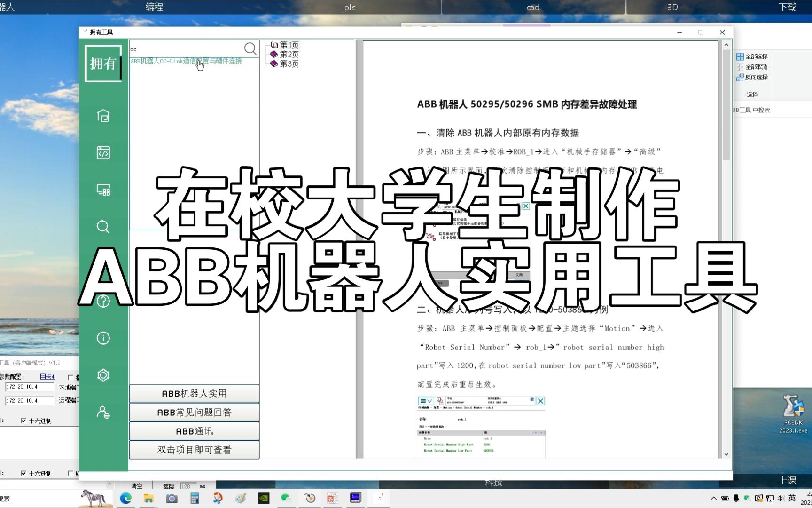Open ABB机器人CC-Link通信配置与硬件连接 result
The height and width of the screenshot is (508, 812).
pyautogui.click(x=186, y=61)
